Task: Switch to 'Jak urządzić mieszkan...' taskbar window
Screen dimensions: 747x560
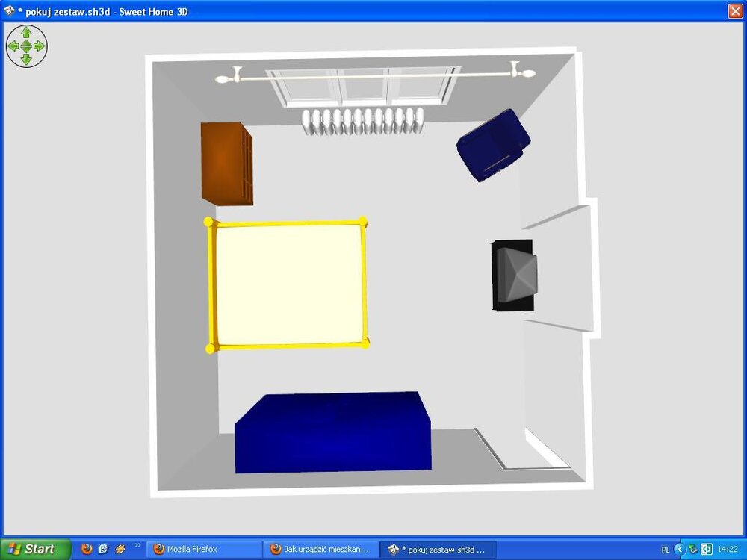Action: (321, 549)
